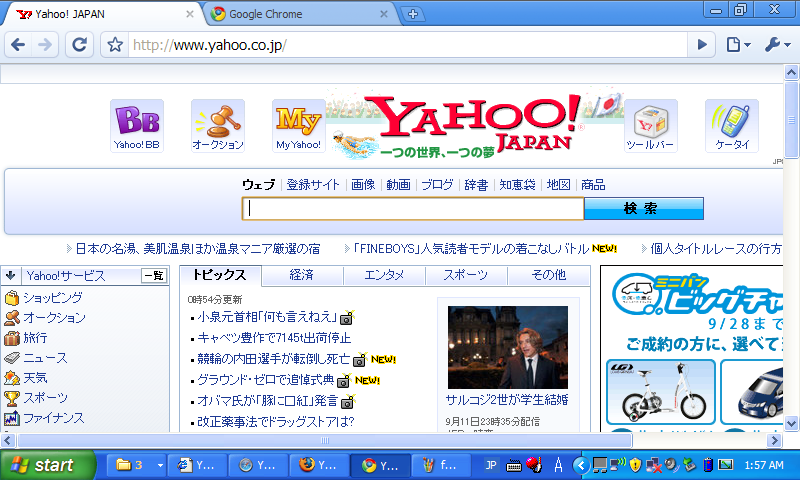Open headline オバマ氏が「豚に口紅」発言
The width and height of the screenshot is (800, 480).
click(x=267, y=401)
